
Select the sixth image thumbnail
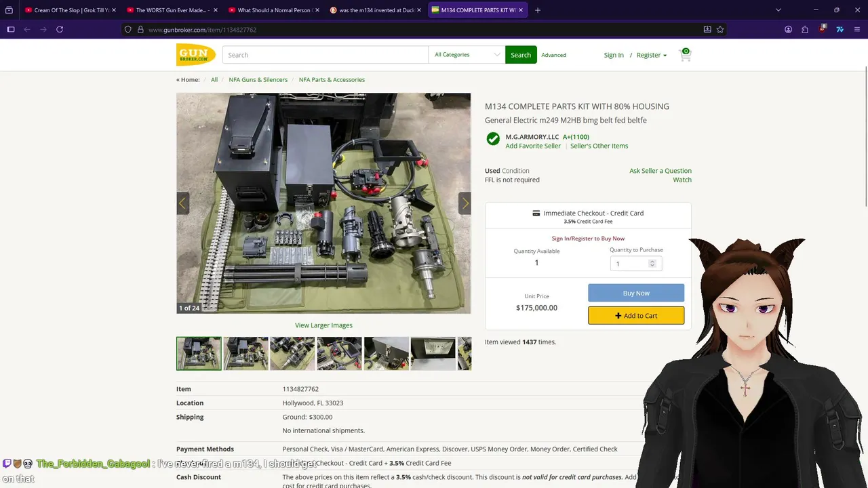click(433, 353)
